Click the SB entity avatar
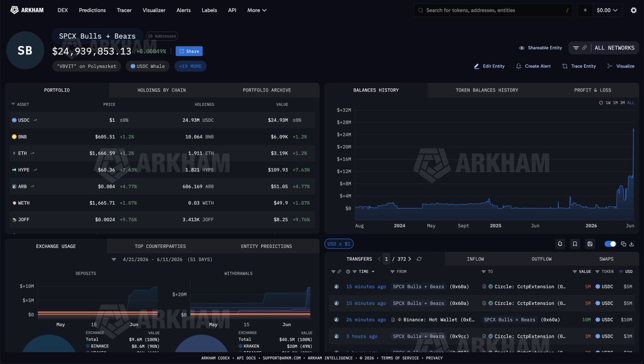This screenshot has width=644, height=364. point(25,50)
